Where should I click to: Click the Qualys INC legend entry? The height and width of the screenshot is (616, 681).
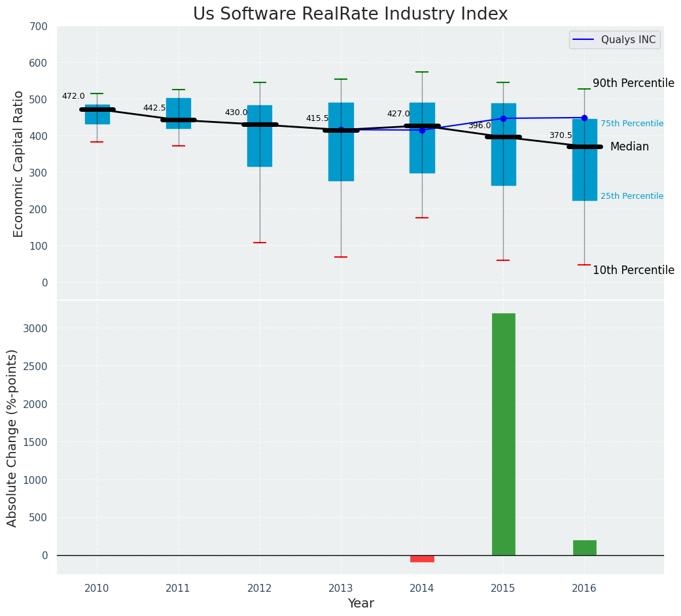pyautogui.click(x=614, y=39)
